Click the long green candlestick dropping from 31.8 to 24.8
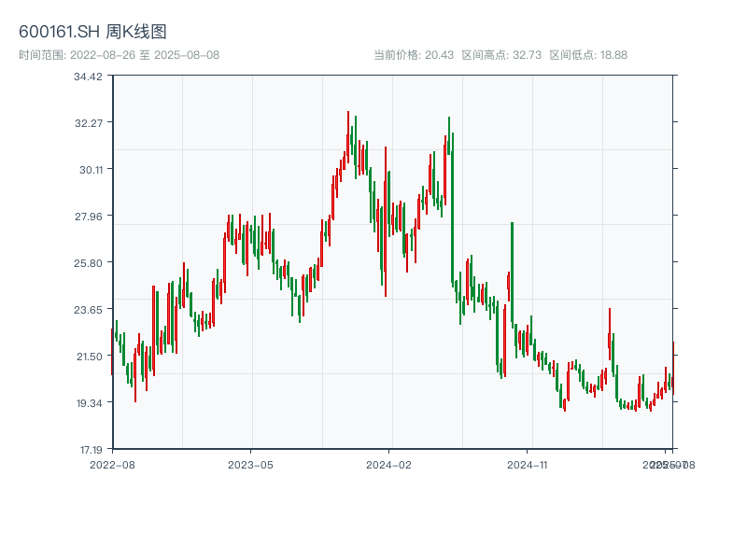747x560 pixels. [453, 209]
